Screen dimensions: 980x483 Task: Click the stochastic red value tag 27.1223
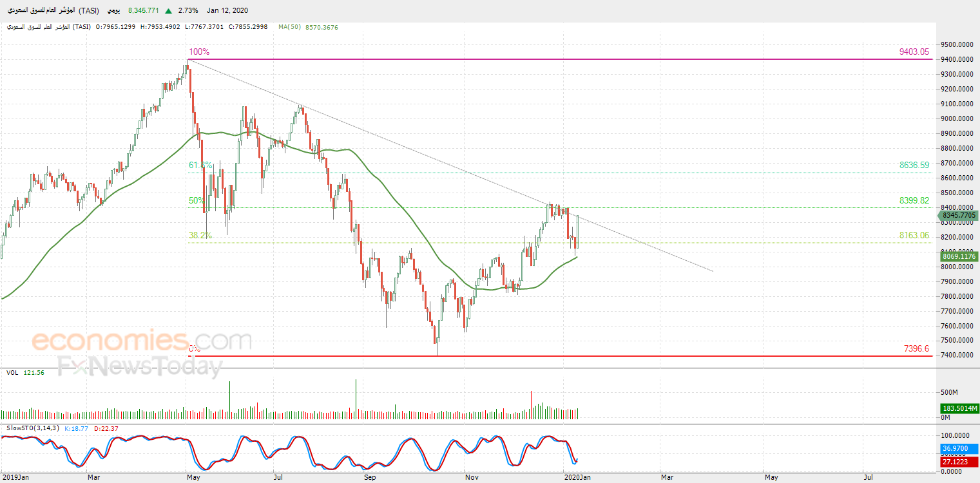click(x=959, y=461)
